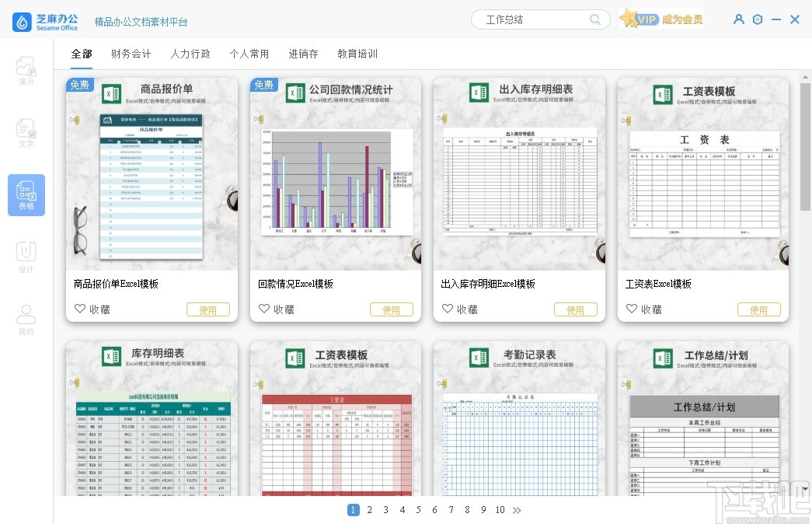Use the 商品报价单Excel模板 template
This screenshot has height=524, width=812.
(208, 309)
